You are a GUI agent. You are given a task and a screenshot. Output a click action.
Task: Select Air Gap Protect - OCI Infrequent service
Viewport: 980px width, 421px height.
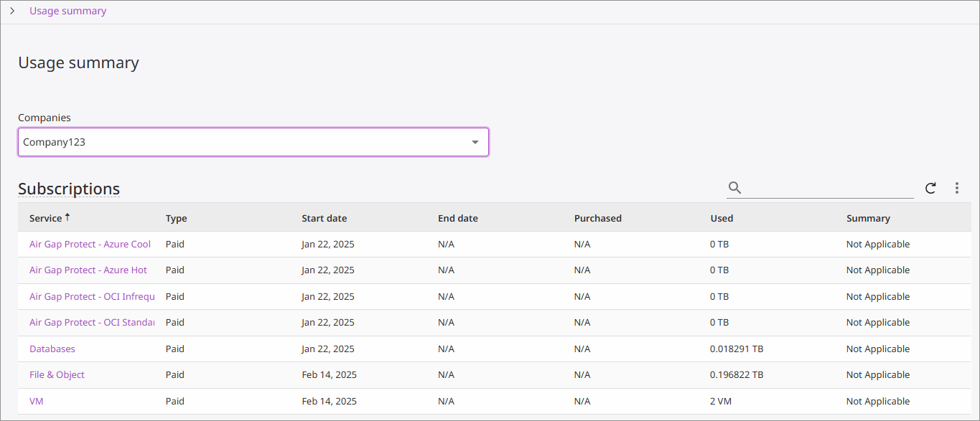pos(92,296)
